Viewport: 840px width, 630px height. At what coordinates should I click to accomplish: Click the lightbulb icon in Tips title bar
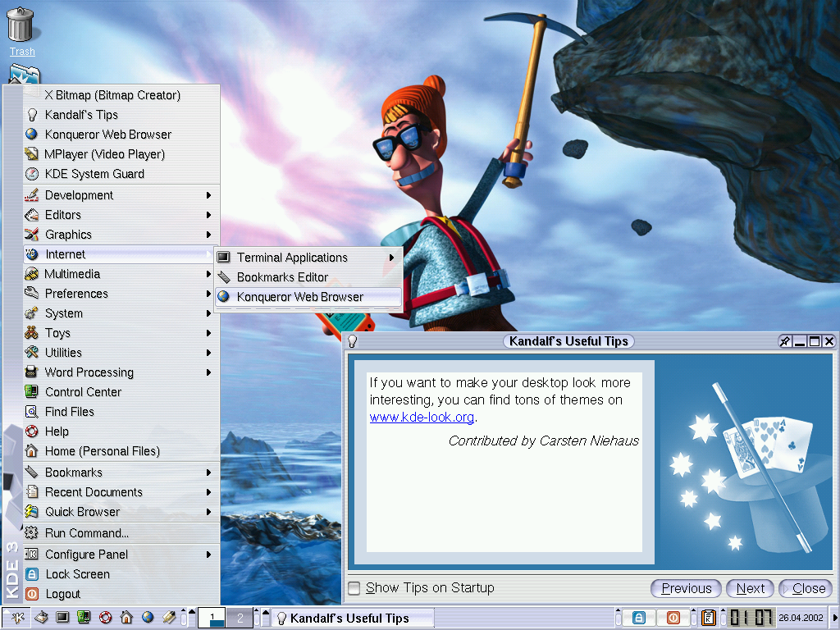point(353,341)
